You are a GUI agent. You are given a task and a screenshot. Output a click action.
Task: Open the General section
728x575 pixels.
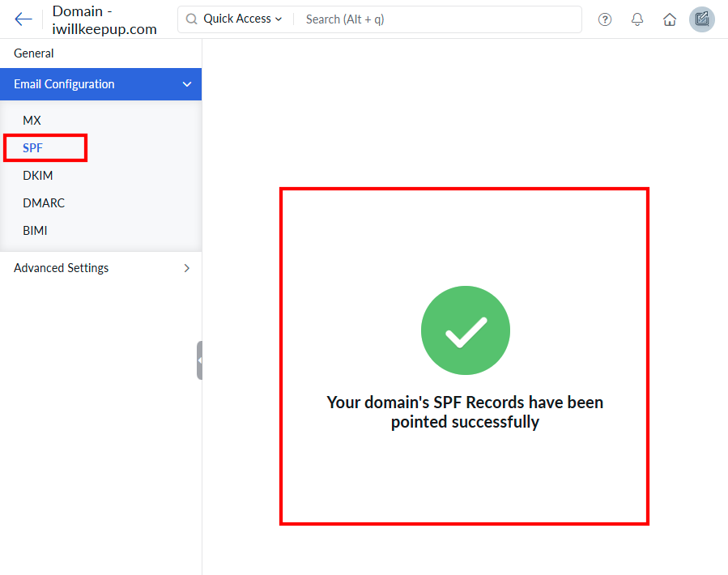(34, 53)
